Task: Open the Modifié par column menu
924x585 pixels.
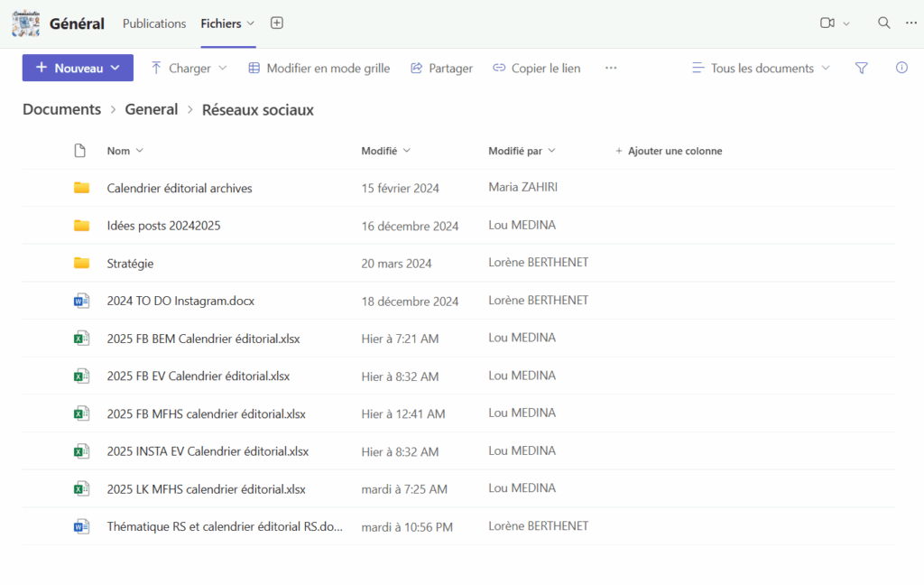Action: [x=522, y=151]
